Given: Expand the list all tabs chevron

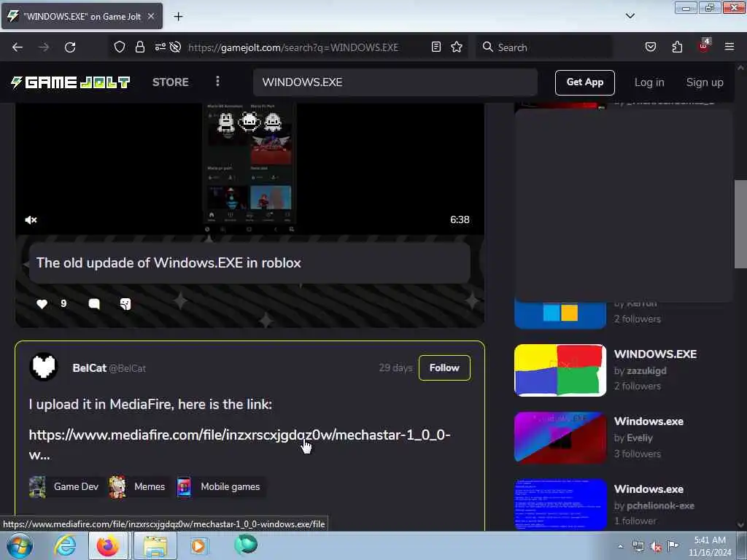Looking at the screenshot, I should [630, 16].
